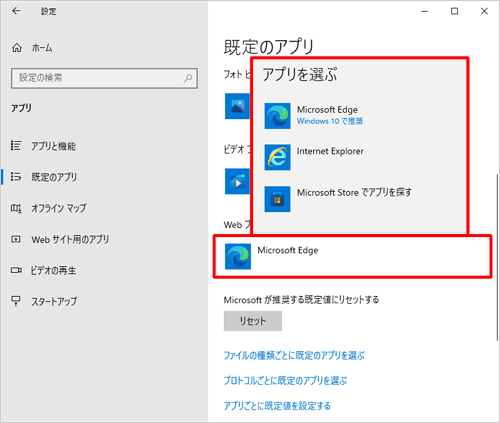Open ファイルの種類ごとに既定のアプリを選ぶ link
The image size is (500, 423).
tap(294, 356)
